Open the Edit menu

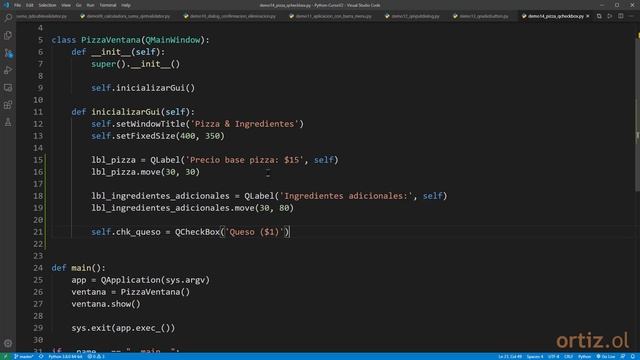pyautogui.click(x=30, y=5)
